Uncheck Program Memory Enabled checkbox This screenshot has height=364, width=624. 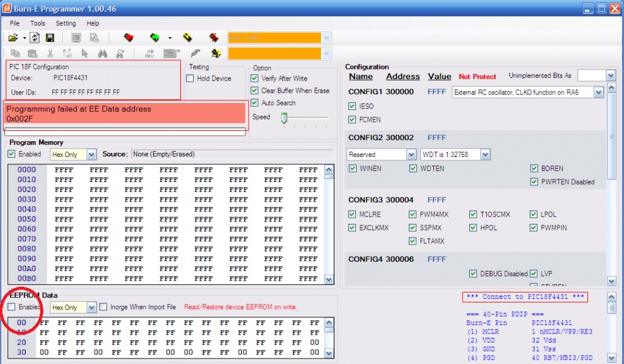pos(12,154)
